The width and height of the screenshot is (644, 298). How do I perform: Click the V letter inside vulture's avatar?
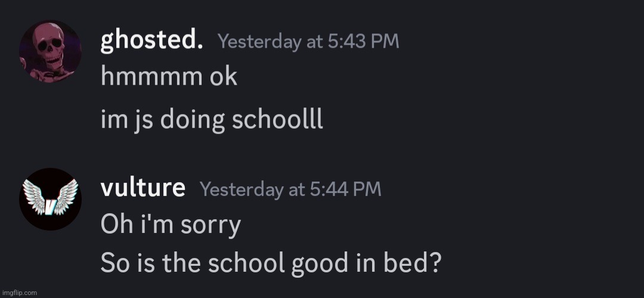point(50,204)
